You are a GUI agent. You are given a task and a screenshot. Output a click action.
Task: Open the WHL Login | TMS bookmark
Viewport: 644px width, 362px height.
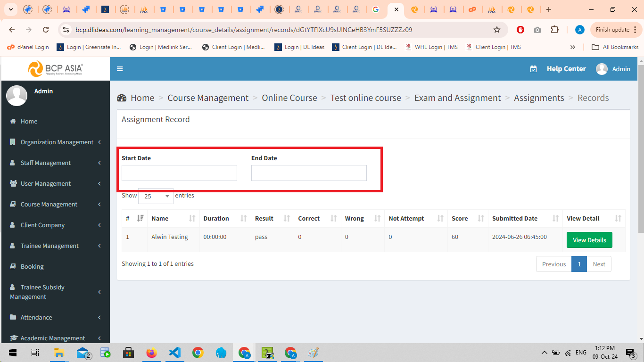(431, 47)
